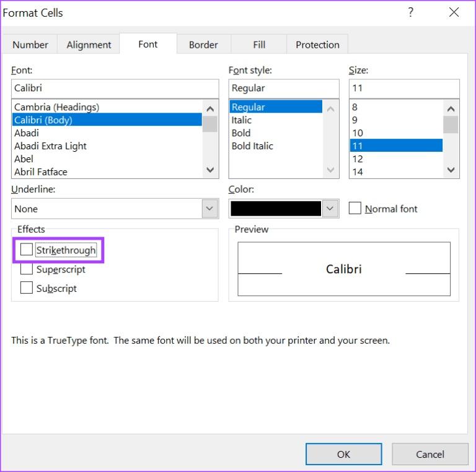The height and width of the screenshot is (472, 476).
Task: Pick the Abadi font
Action: 107,133
